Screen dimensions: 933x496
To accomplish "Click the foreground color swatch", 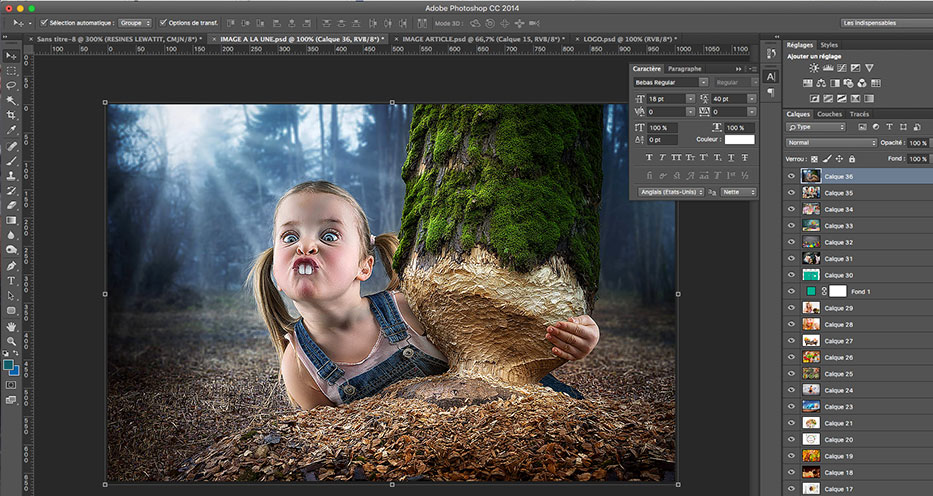I will [x=8, y=365].
